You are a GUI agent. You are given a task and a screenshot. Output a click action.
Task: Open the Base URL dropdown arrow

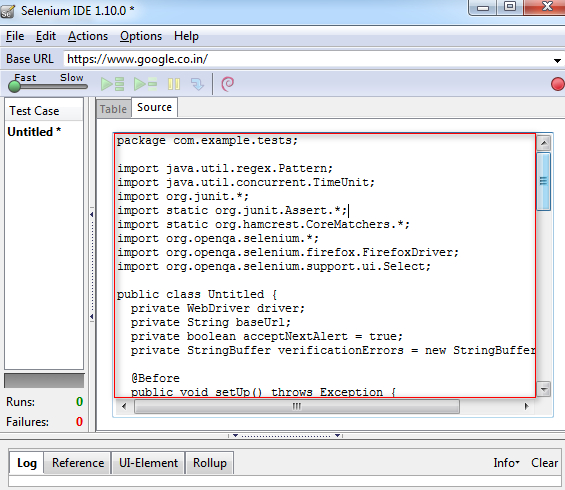click(557, 61)
